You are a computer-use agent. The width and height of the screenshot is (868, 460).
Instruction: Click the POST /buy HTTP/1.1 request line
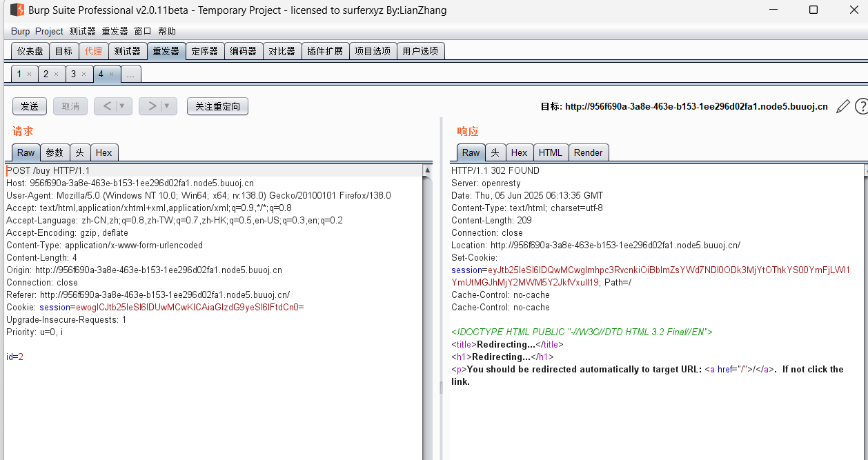[x=48, y=170]
